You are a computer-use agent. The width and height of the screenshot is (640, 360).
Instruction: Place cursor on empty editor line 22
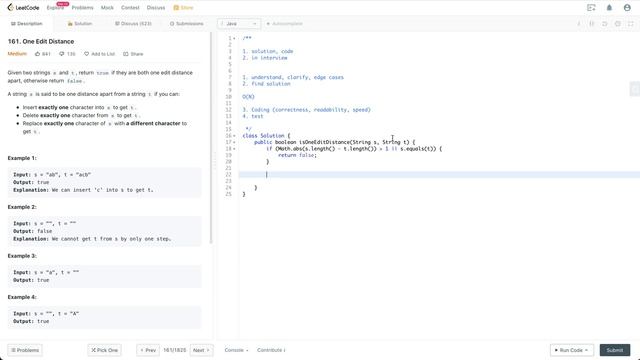click(x=439, y=175)
